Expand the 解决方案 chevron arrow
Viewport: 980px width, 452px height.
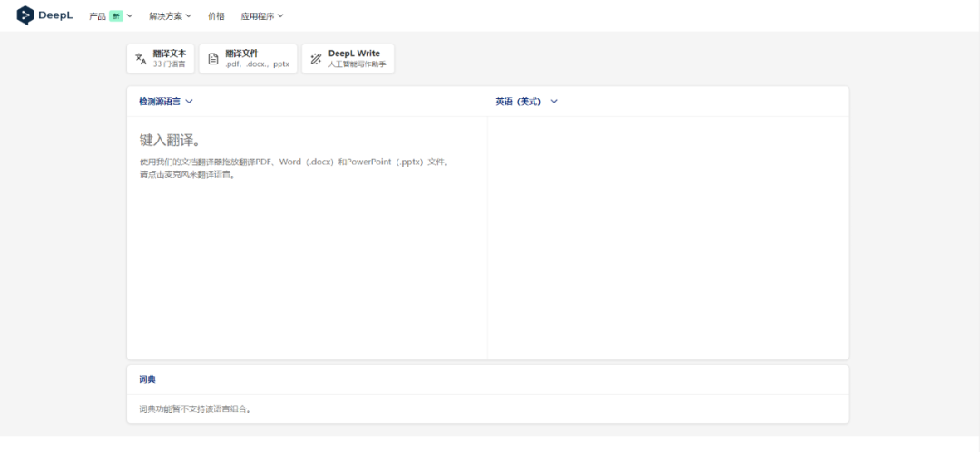[x=189, y=16]
